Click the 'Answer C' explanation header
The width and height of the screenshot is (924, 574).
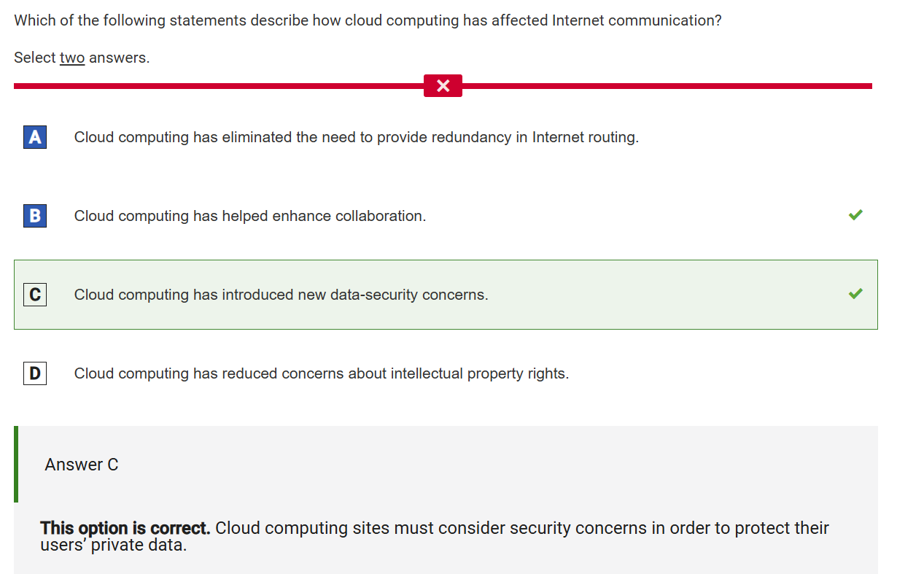(x=82, y=465)
